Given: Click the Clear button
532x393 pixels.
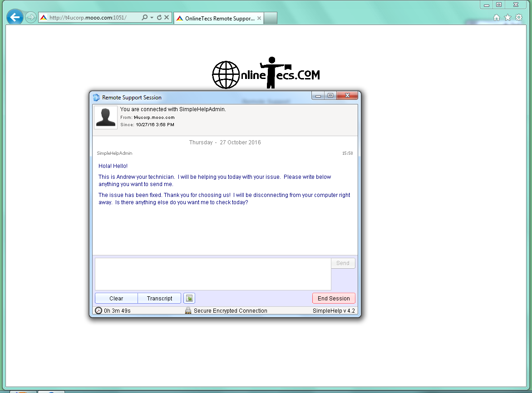Looking at the screenshot, I should 116,299.
